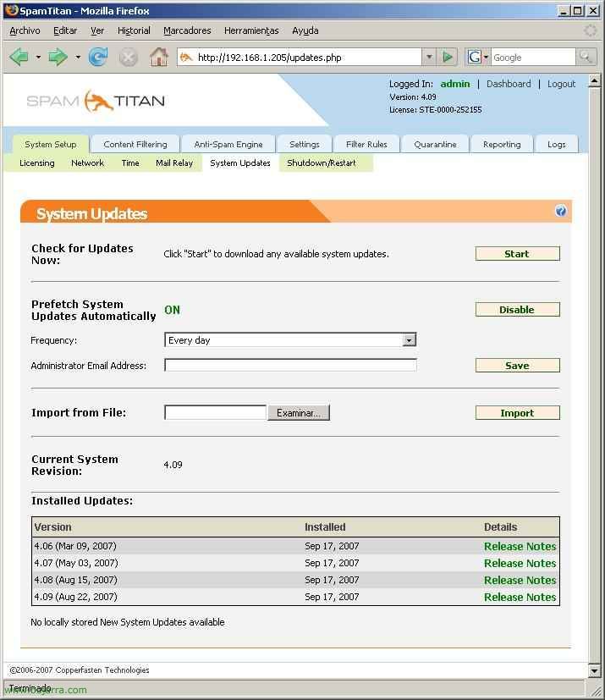Open Release Notes for version 4.07
605x700 pixels.
point(520,564)
